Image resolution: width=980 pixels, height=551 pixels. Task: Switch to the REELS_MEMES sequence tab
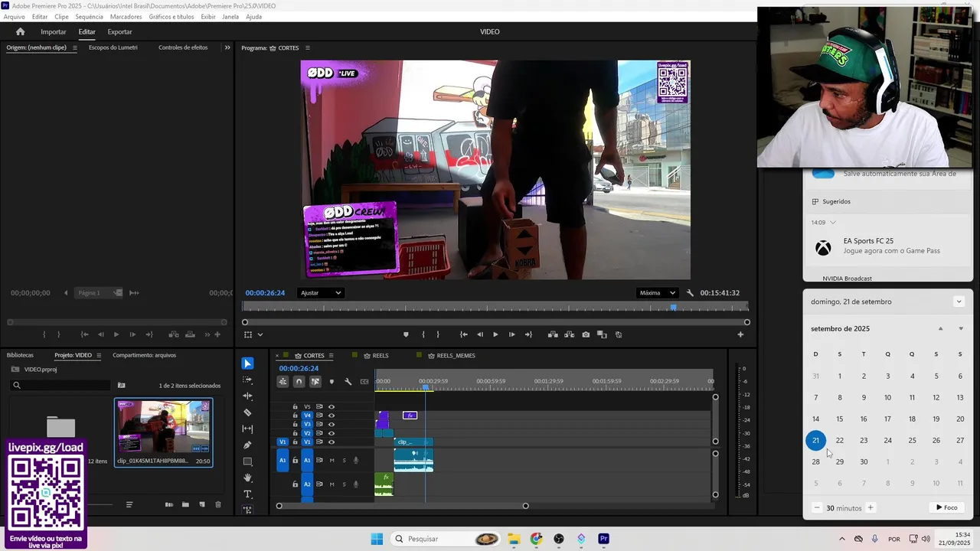click(456, 356)
